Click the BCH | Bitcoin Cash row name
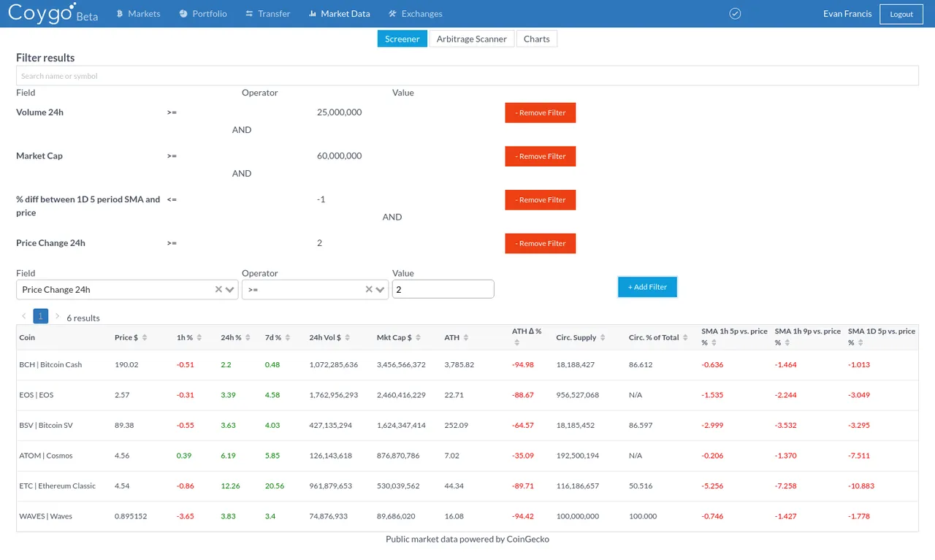 50,364
